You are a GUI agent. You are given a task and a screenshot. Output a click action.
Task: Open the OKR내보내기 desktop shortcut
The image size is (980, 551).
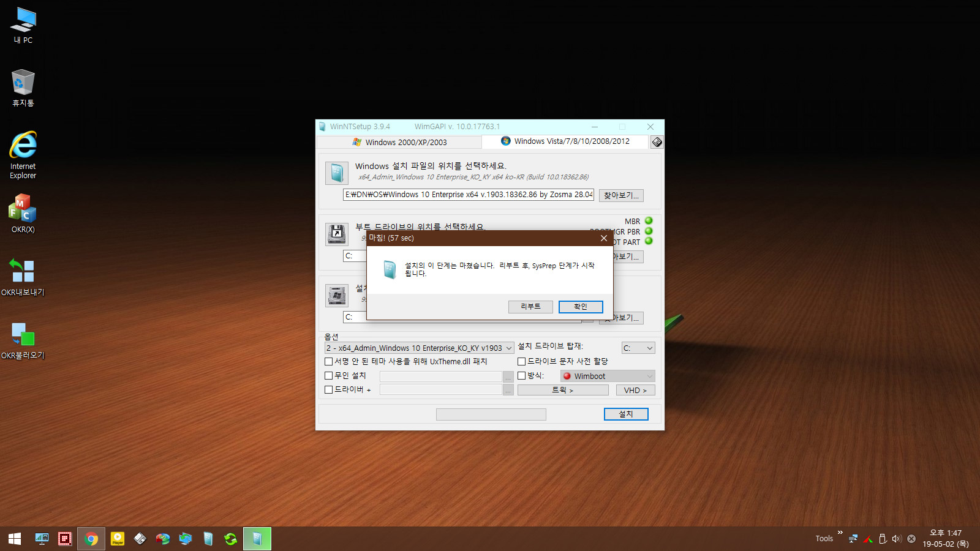tap(23, 277)
